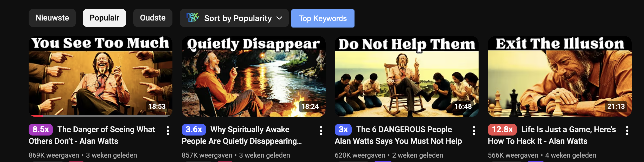Open the 'Do Not Help Them' video thumbnail
Image resolution: width=644 pixels, height=162 pixels.
(x=407, y=77)
